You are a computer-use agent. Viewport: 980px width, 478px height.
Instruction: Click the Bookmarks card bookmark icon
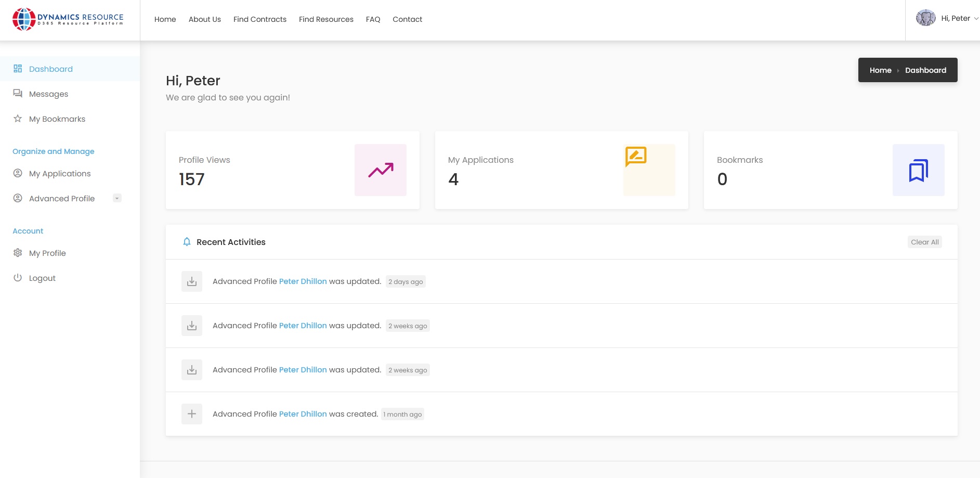(918, 170)
